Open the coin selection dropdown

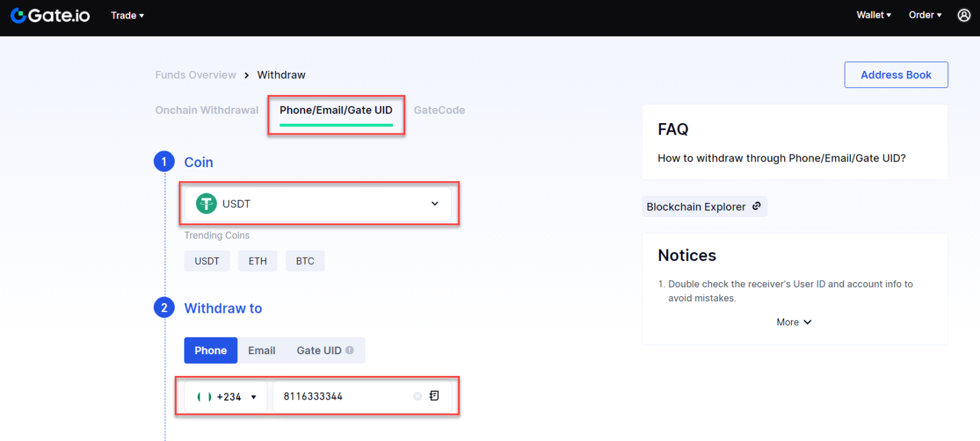coord(434,204)
